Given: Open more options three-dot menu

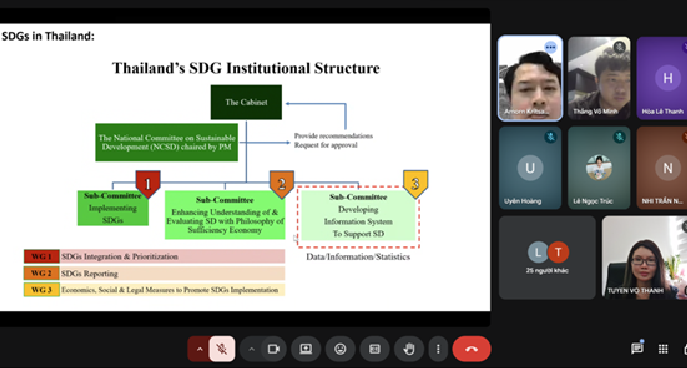Looking at the screenshot, I should 438,349.
